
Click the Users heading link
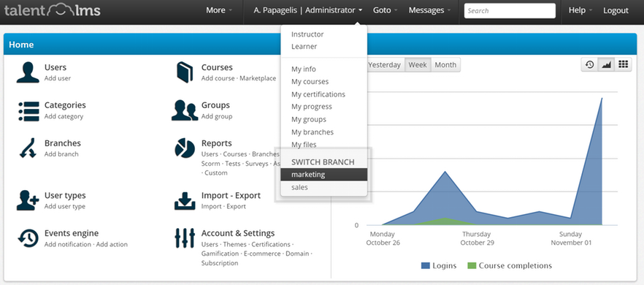(55, 67)
